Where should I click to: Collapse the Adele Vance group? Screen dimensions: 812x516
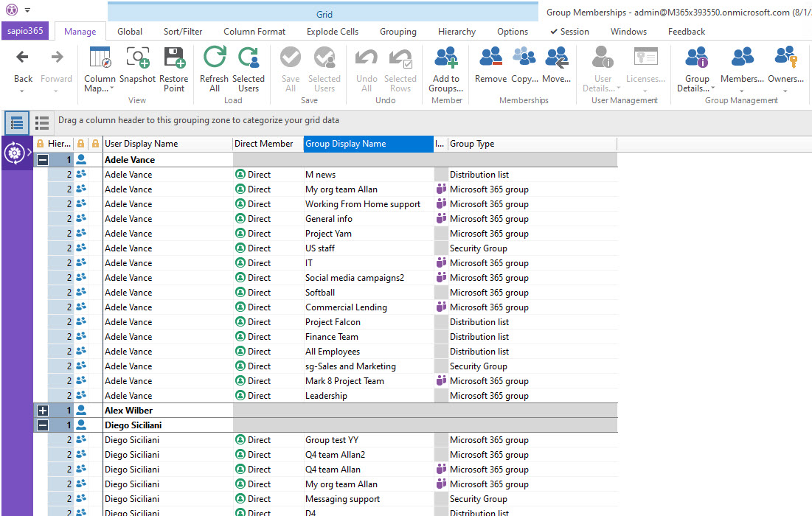[x=43, y=159]
